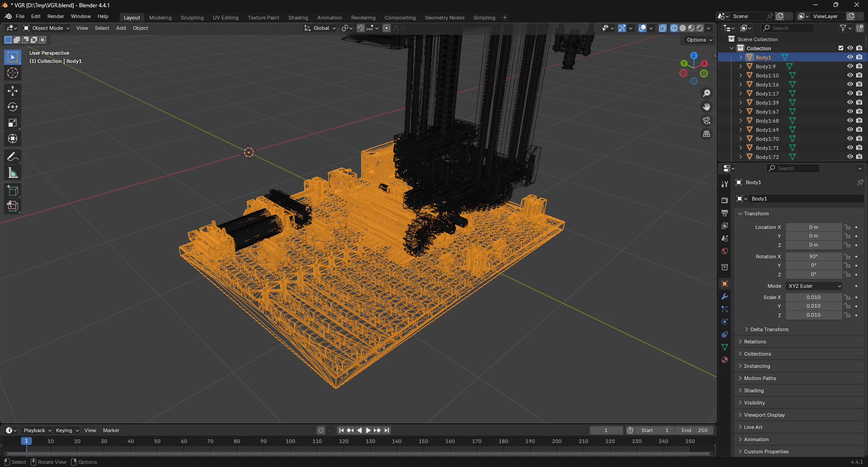Hide Body1:10 in the viewport

pyautogui.click(x=849, y=75)
